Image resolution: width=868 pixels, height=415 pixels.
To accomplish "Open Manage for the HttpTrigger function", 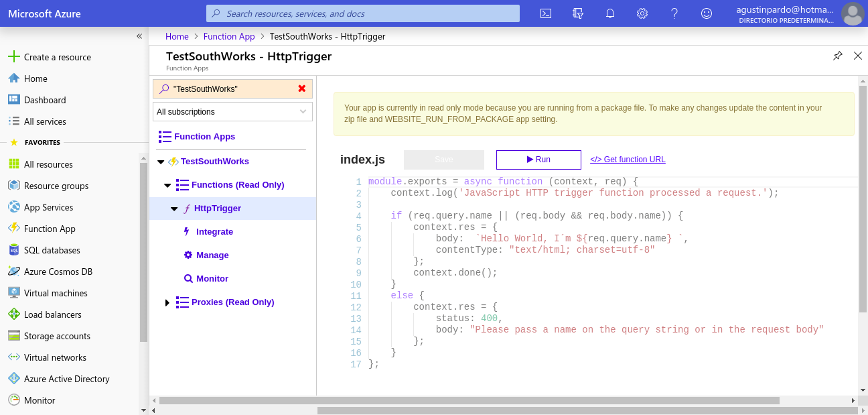I will pos(214,255).
